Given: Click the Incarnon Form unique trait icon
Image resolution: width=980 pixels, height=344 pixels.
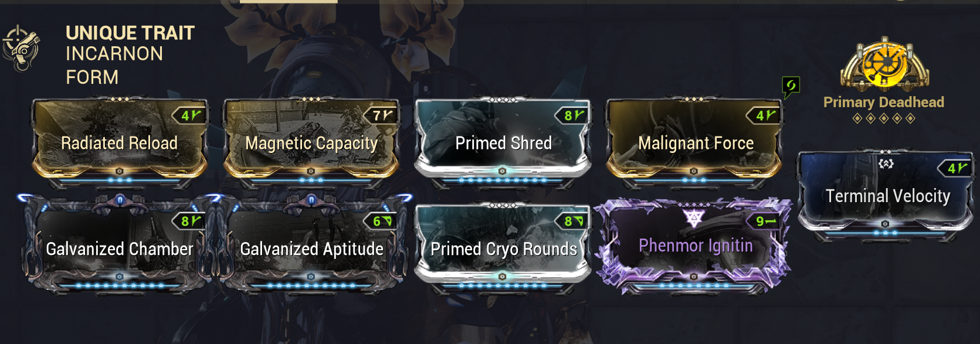Looking at the screenshot, I should click(21, 49).
